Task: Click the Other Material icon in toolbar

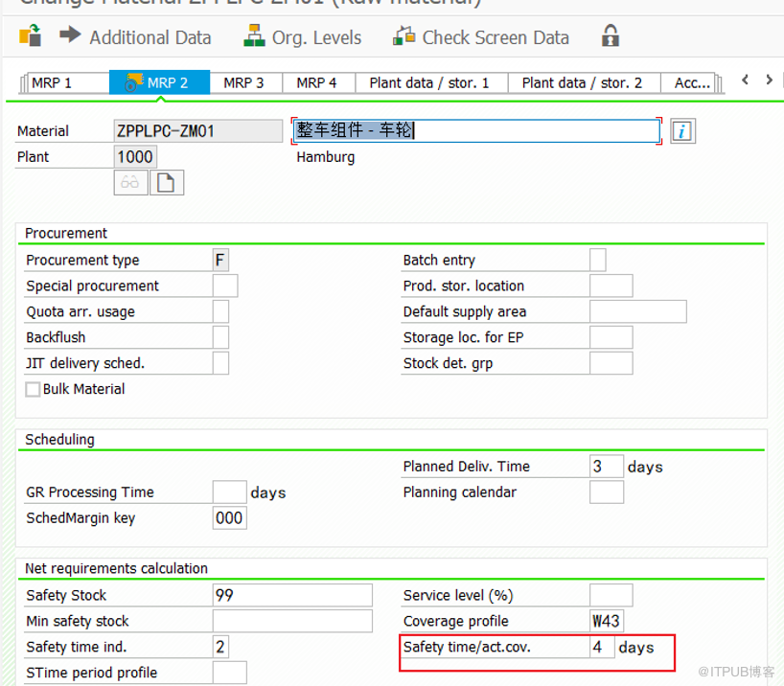Action: 30,36
